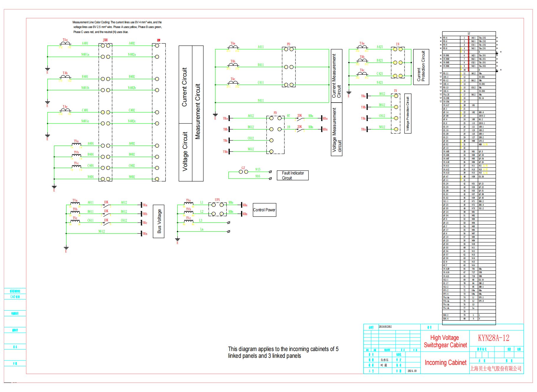Click the TAc current transformer on the C401 line
This screenshot has height=392, width=537.
(x=65, y=111)
